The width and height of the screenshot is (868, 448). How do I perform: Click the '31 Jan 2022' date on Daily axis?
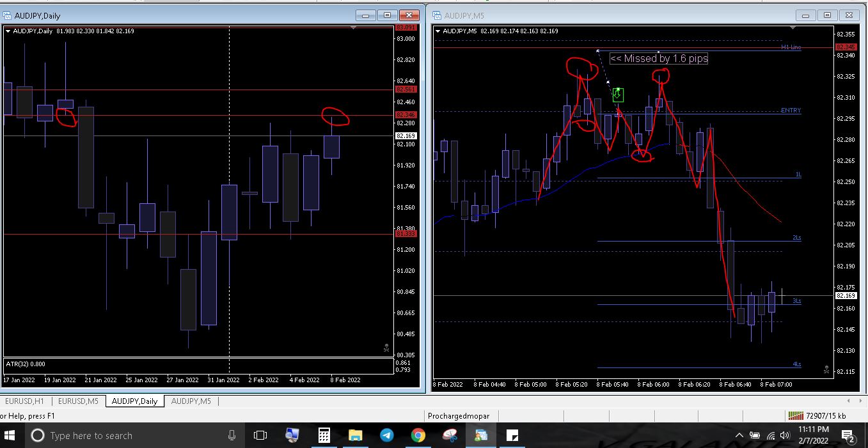(x=223, y=380)
